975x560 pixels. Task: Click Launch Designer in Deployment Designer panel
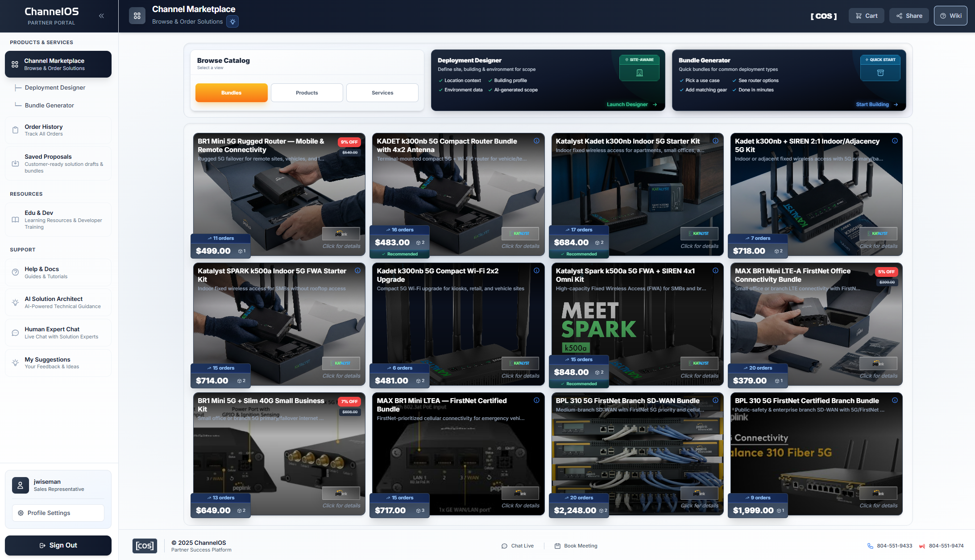pos(631,104)
